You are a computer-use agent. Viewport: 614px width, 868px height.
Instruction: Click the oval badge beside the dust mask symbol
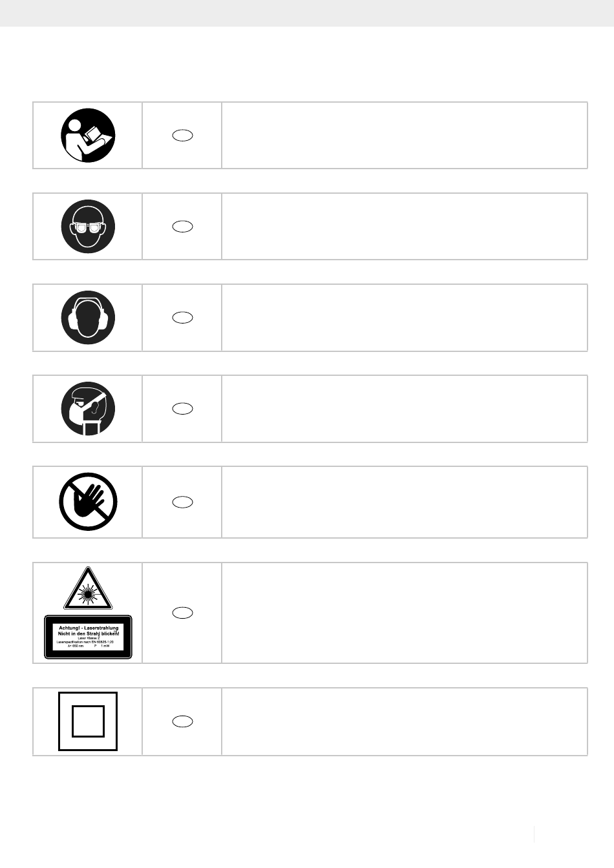tap(182, 408)
